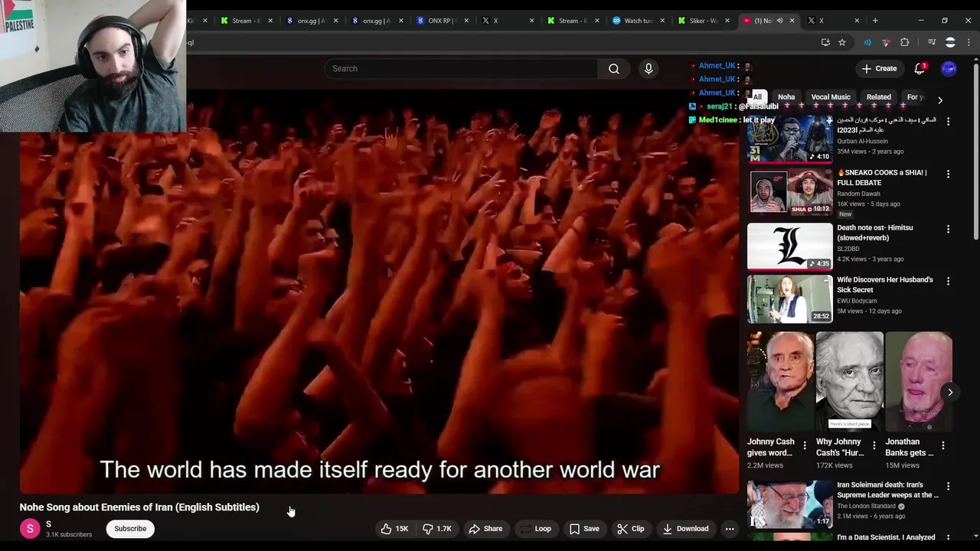Open Iran Soleimani death video link

[887, 490]
